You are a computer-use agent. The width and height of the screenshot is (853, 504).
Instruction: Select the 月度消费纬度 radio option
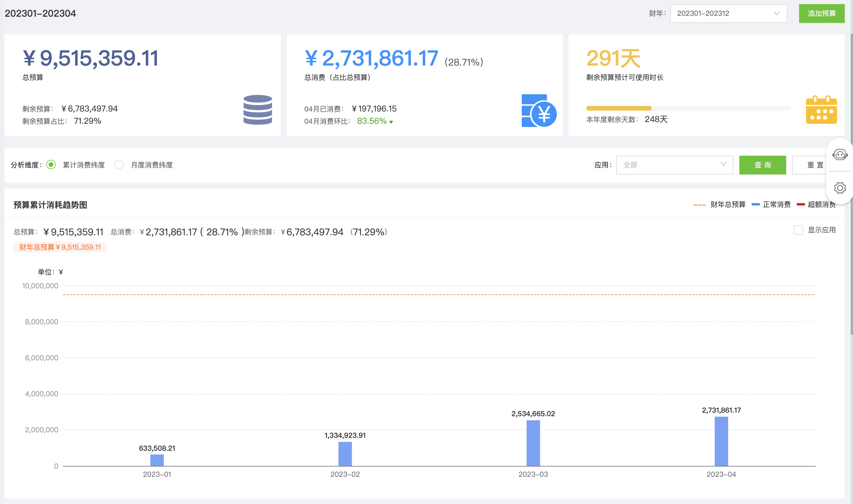click(119, 165)
